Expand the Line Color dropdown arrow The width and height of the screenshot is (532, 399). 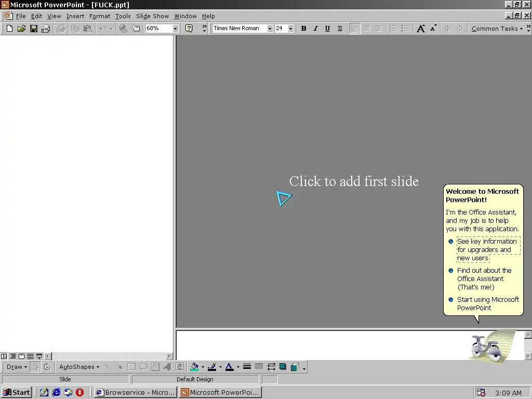[x=220, y=367]
